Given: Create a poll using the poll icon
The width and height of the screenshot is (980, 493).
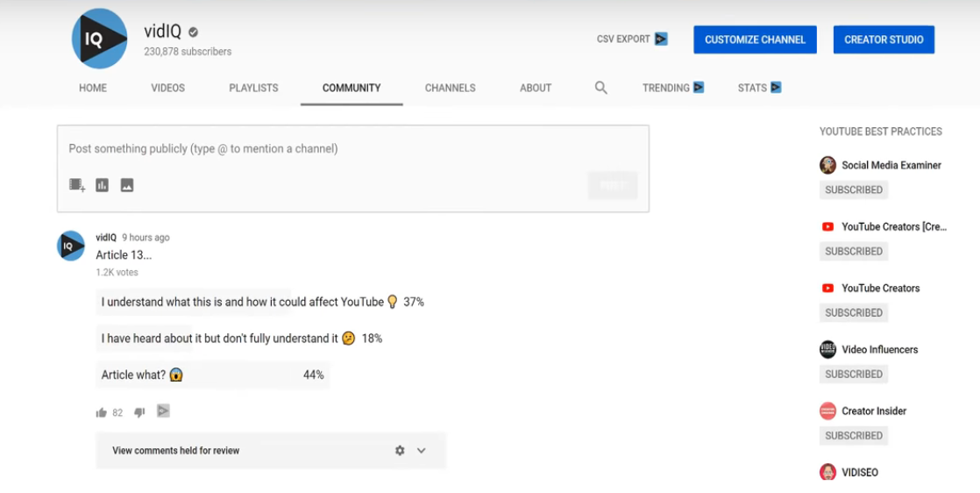Looking at the screenshot, I should click(102, 185).
